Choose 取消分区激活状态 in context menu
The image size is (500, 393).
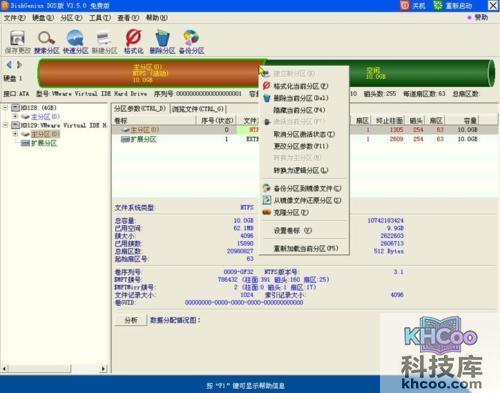[x=304, y=134]
